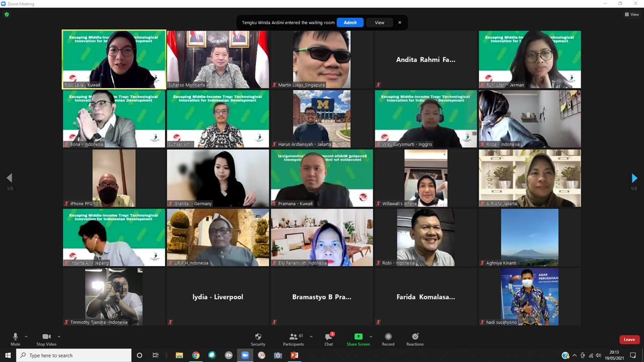Open the Security shield options
644x362 pixels.
point(258,339)
